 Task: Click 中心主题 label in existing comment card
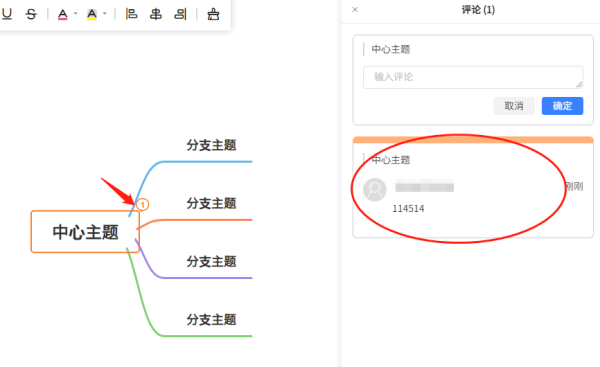tap(391, 160)
